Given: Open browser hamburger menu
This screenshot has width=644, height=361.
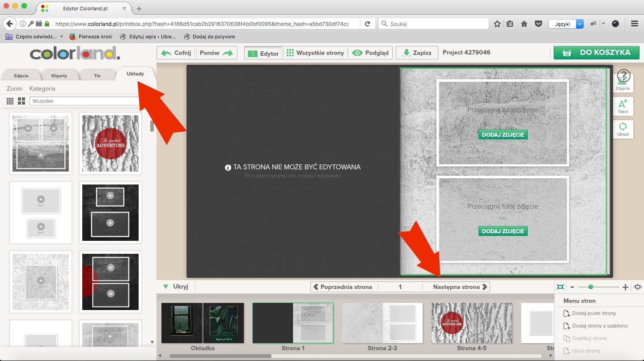Looking at the screenshot, I should [x=635, y=24].
